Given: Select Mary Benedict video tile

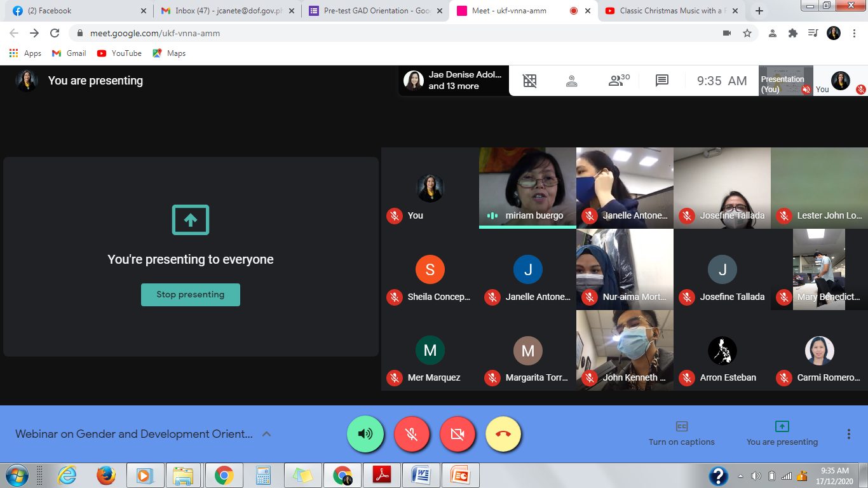Looking at the screenshot, I should pos(819,269).
